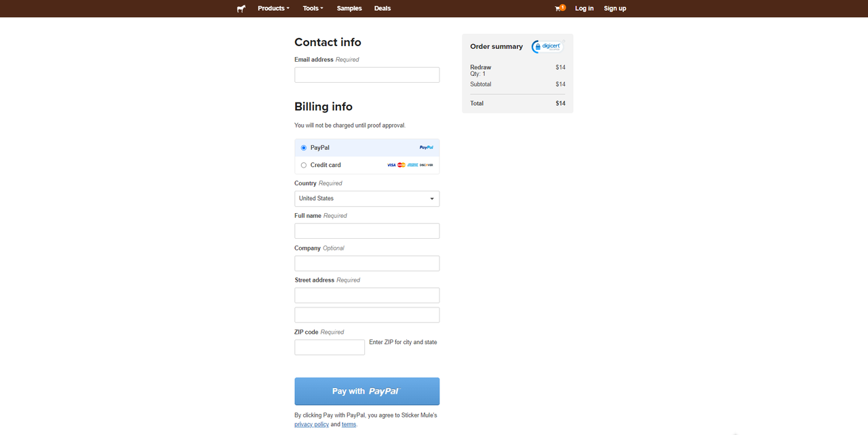The width and height of the screenshot is (868, 435).
Task: Click the credit card brand logos
Action: (x=410, y=165)
